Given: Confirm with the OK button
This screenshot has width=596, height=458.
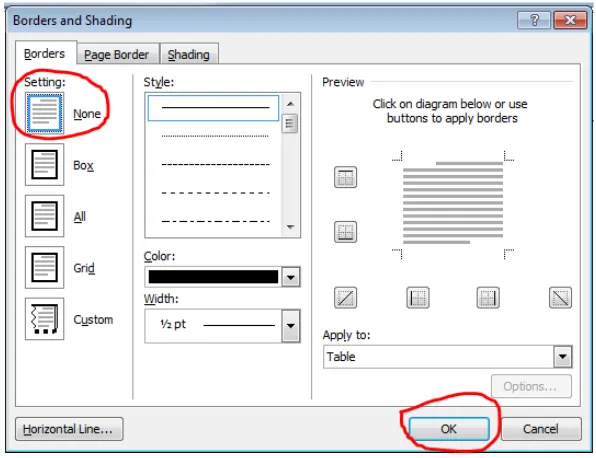Looking at the screenshot, I should [449, 429].
